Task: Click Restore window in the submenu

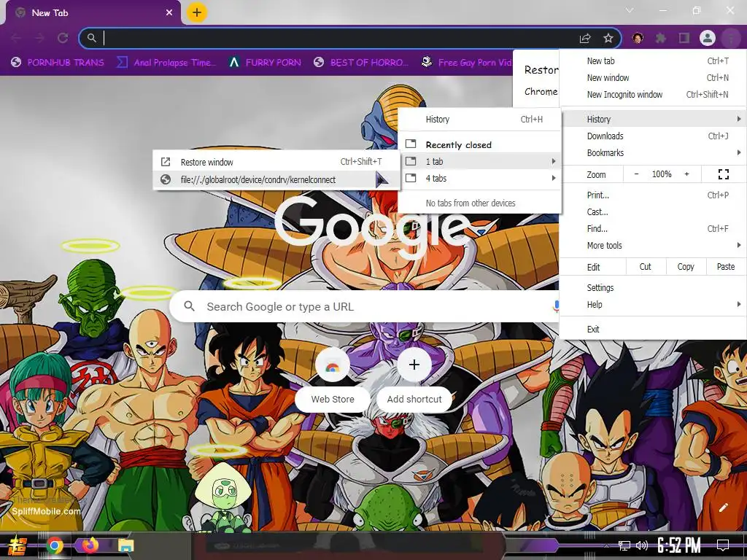Action: tap(276, 162)
